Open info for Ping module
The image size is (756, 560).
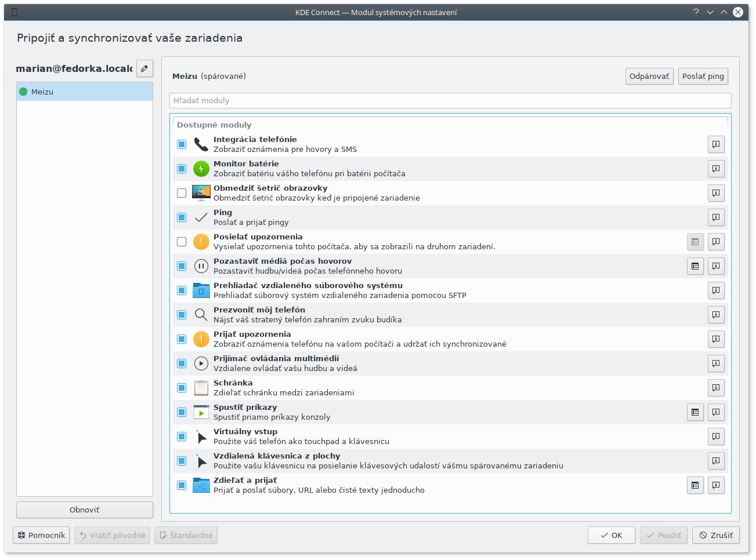(x=716, y=217)
